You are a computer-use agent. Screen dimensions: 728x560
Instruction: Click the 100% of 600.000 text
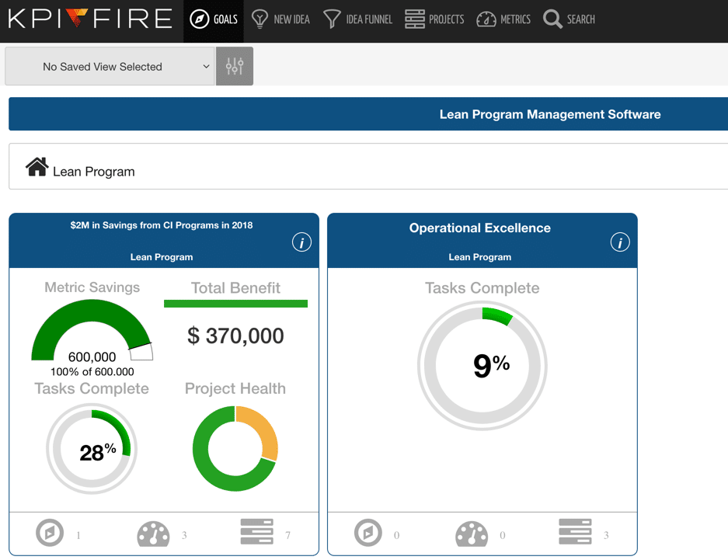(92, 371)
